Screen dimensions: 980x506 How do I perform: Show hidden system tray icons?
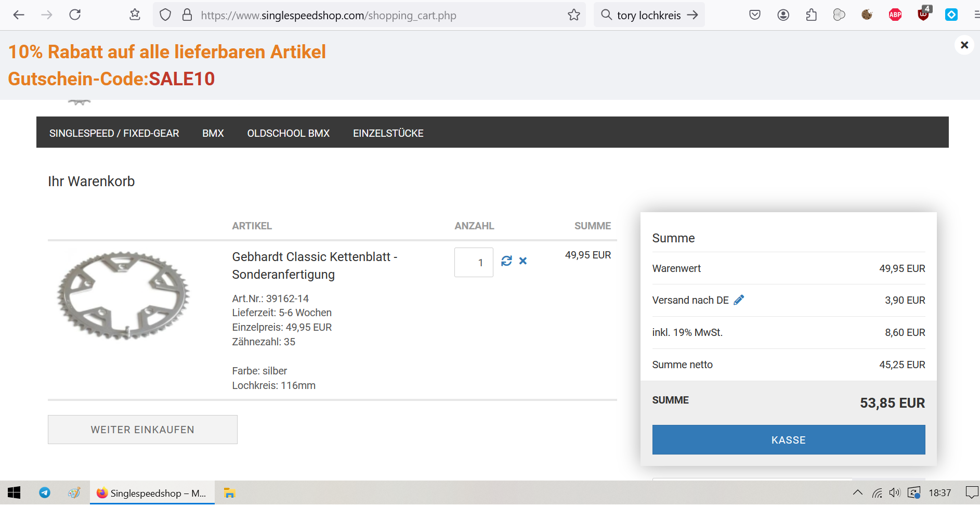[857, 492]
